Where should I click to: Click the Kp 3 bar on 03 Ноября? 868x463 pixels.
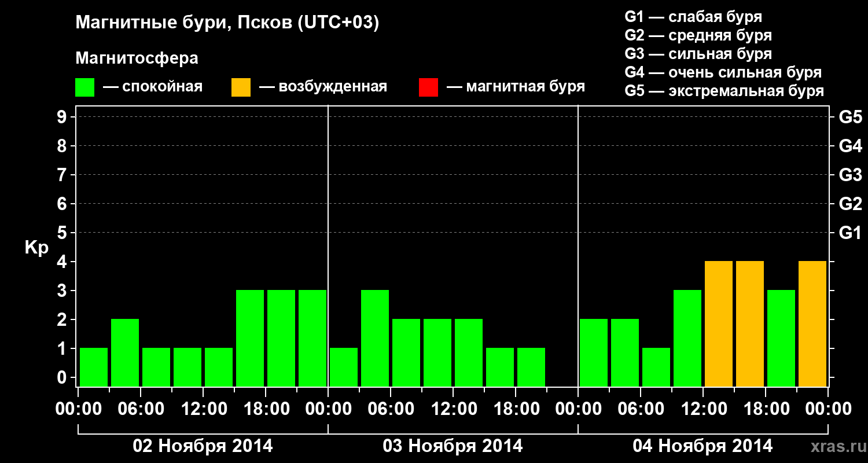click(x=375, y=338)
